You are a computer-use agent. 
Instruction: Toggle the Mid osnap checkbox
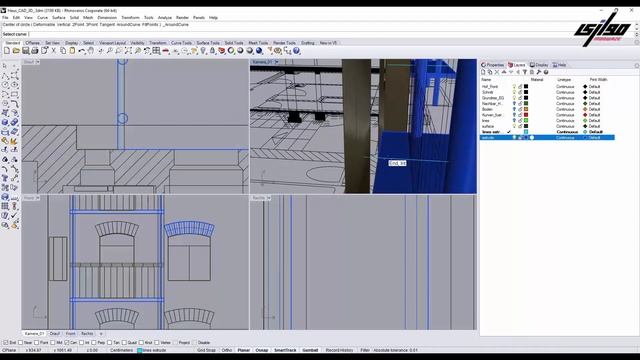53,343
